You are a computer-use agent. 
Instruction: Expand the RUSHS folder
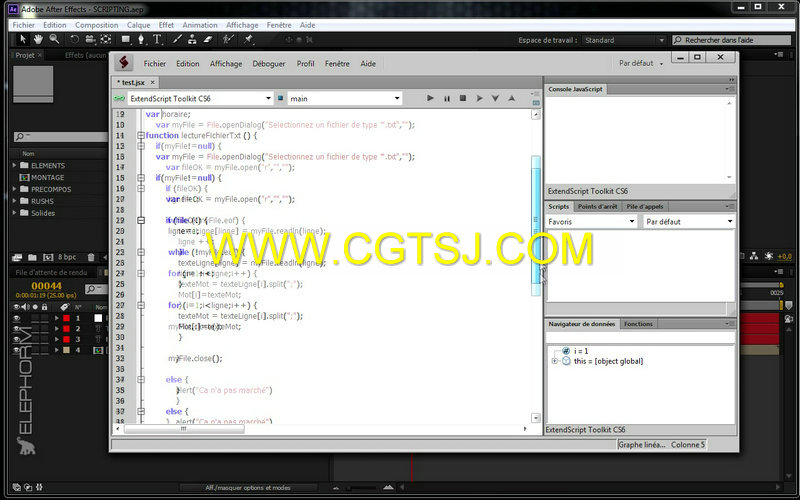(x=14, y=201)
